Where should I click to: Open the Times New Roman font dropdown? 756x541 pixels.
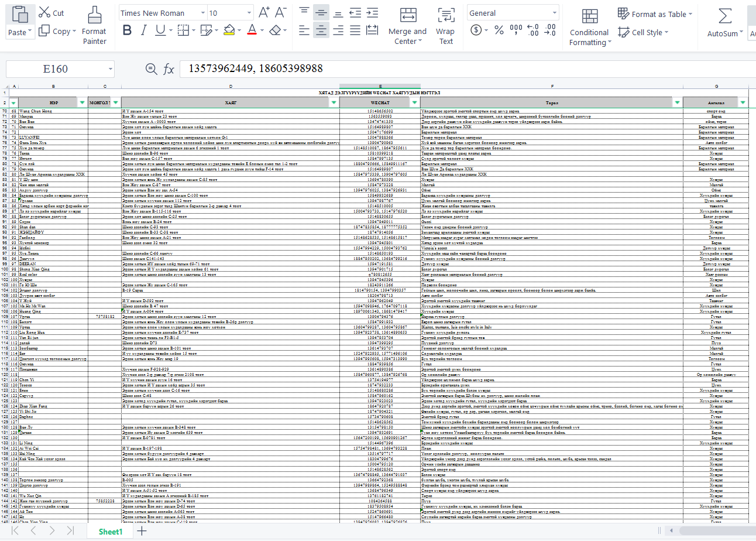pos(202,13)
